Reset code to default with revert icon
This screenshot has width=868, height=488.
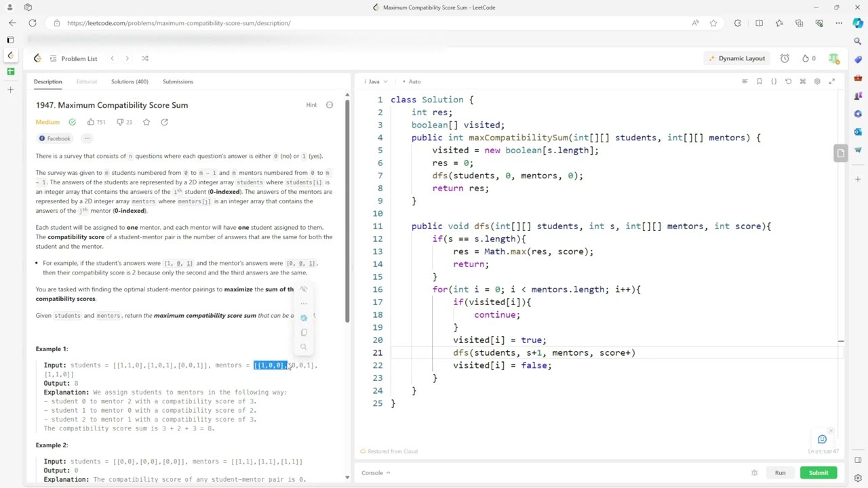pyautogui.click(x=788, y=81)
